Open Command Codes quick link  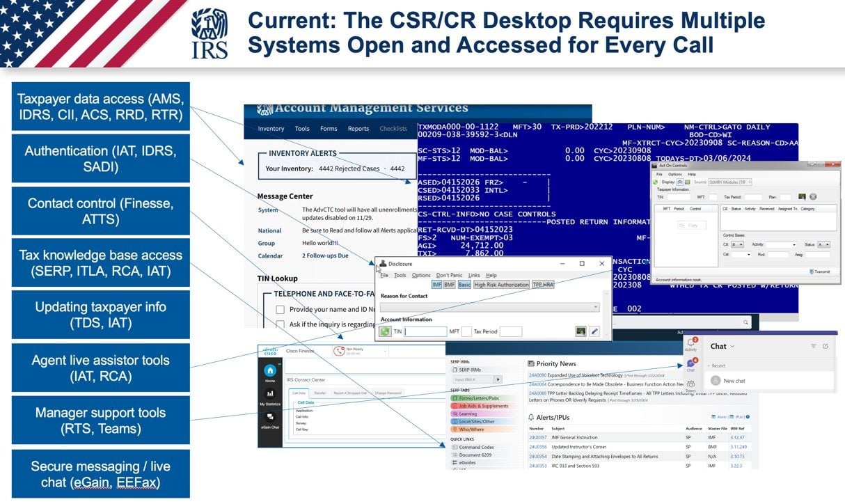pos(476,447)
